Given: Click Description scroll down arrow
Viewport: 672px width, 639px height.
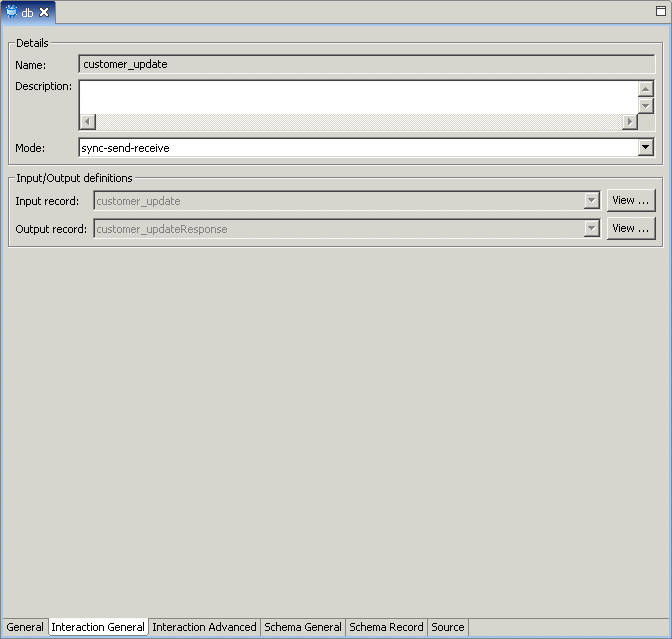Looking at the screenshot, I should pyautogui.click(x=645, y=105).
